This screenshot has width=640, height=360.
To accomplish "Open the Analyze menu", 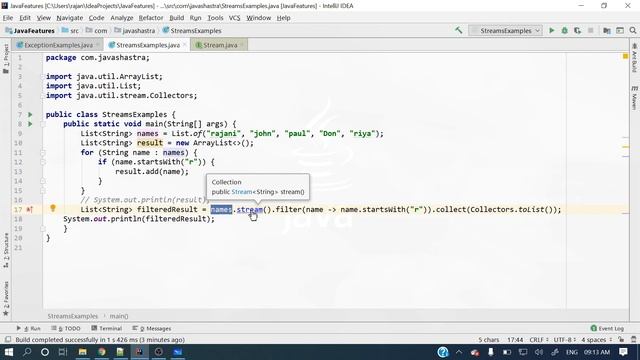I will 122,18.
